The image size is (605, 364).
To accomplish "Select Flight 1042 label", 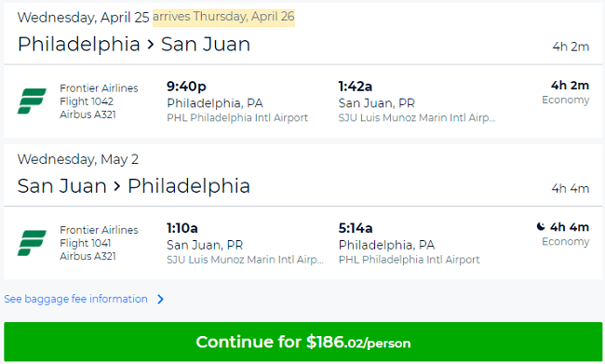I will pyautogui.click(x=87, y=101).
